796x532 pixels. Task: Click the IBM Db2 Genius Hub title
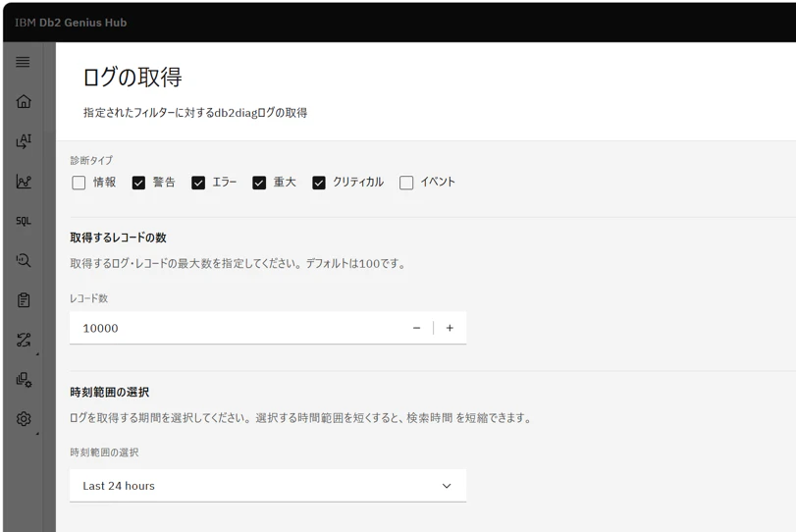point(71,23)
